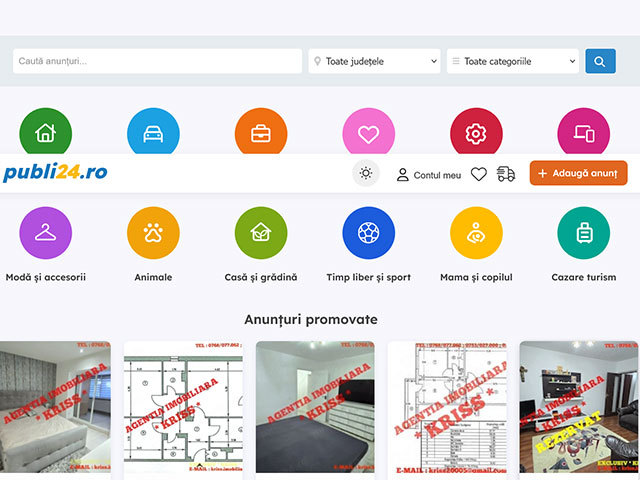Go to publi24.ro homepage via logo
The height and width of the screenshot is (480, 640).
55,173
